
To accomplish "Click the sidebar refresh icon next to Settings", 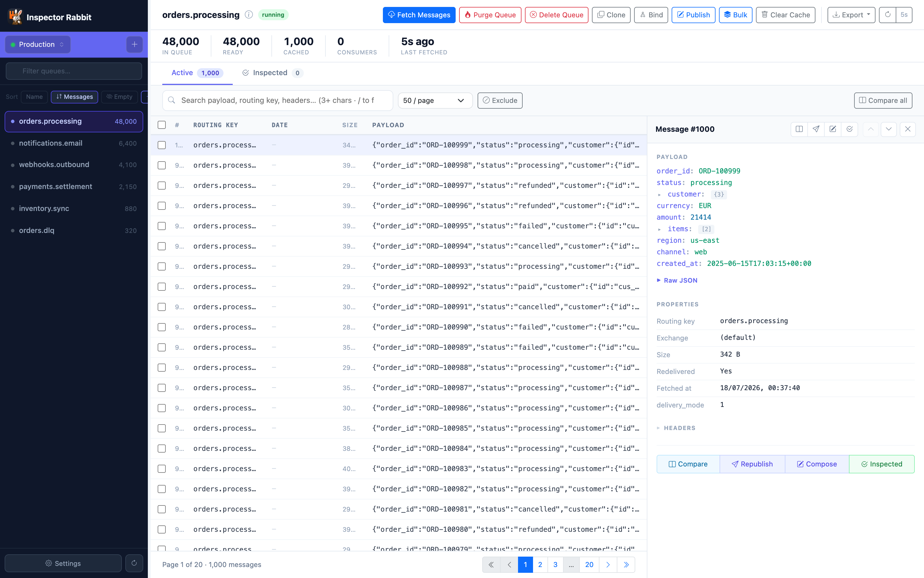I will point(134,563).
